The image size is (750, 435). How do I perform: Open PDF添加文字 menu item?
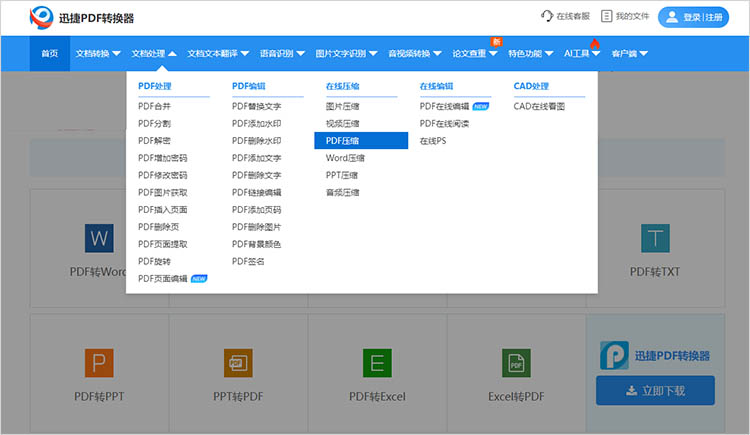[256, 158]
